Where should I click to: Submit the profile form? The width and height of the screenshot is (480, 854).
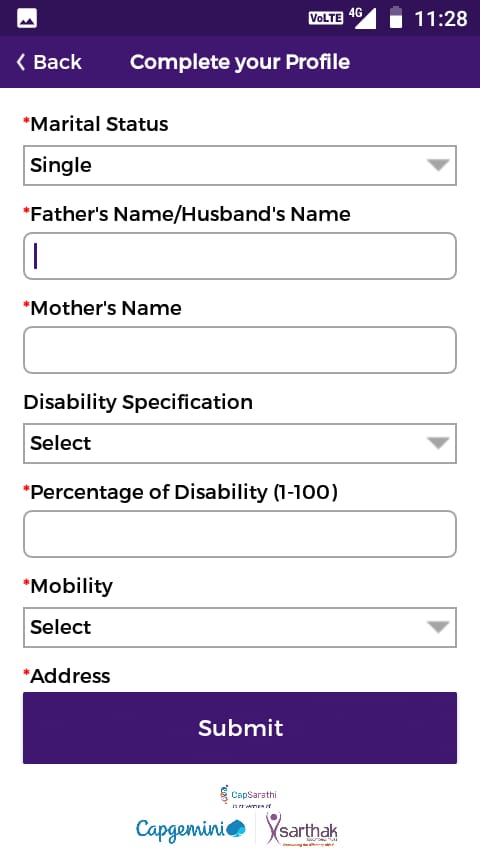(x=240, y=728)
